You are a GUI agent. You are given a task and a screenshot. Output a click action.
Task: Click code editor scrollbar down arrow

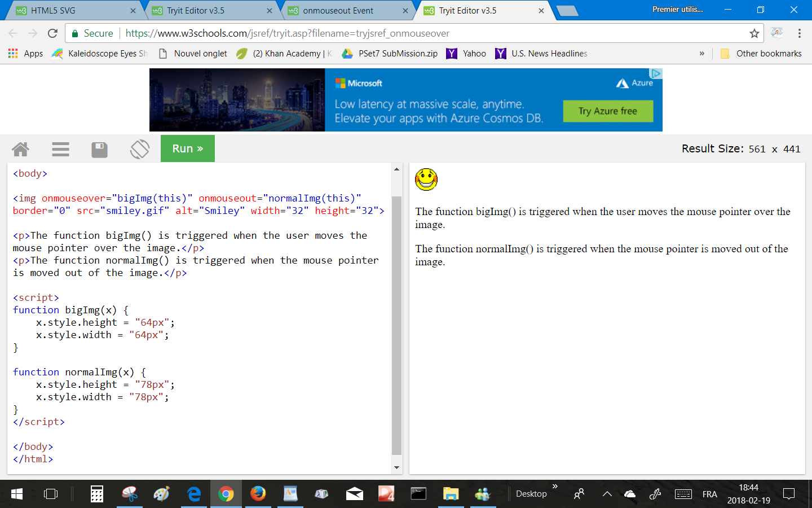pyautogui.click(x=396, y=467)
